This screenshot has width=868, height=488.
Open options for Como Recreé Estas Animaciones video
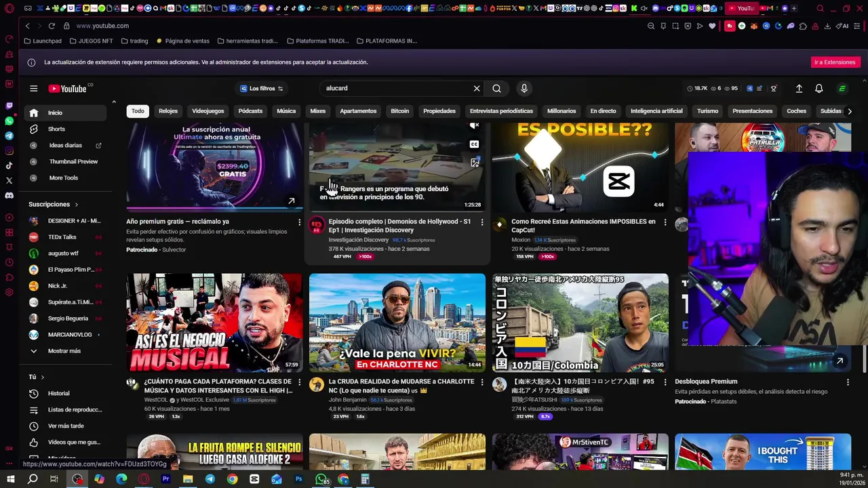pos(665,222)
